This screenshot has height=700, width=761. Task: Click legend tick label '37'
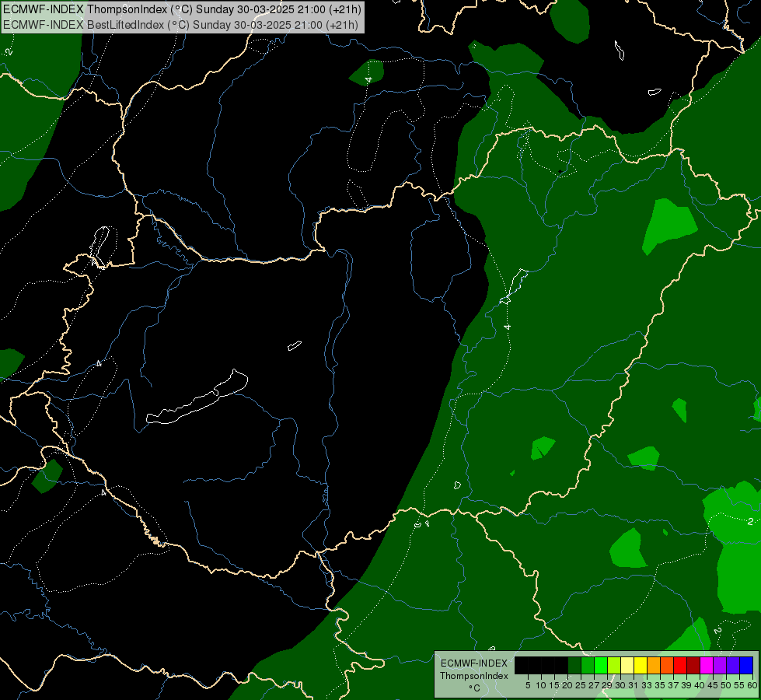(674, 685)
